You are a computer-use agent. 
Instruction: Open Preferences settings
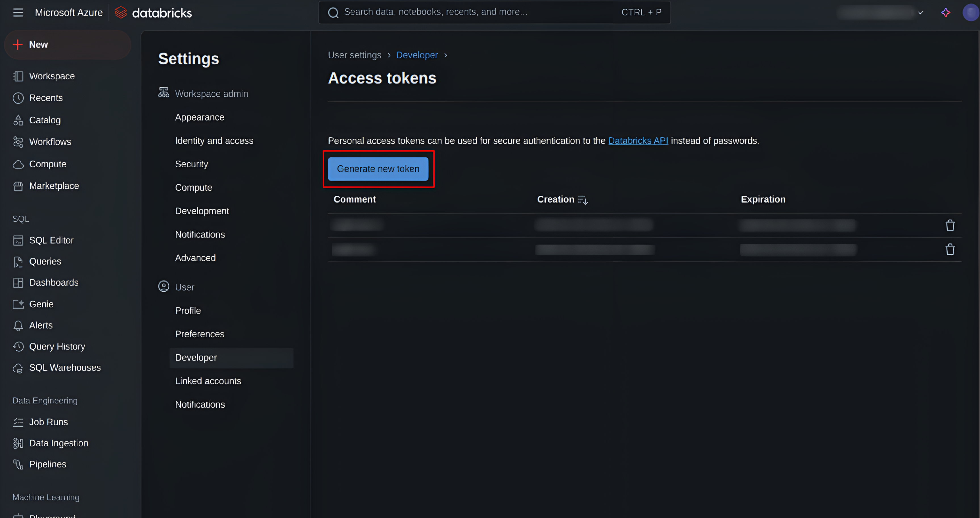(199, 334)
